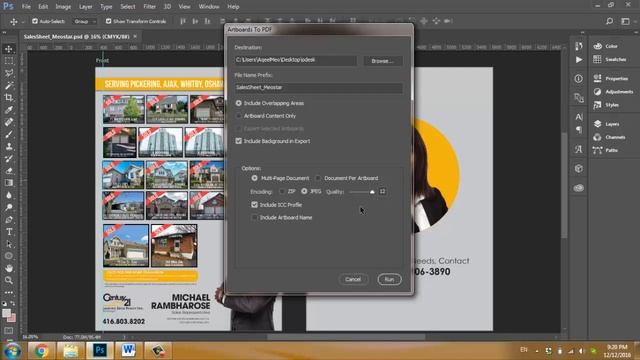The width and height of the screenshot is (640, 360).
Task: Click the File Name Prefix field
Action: pos(319,88)
